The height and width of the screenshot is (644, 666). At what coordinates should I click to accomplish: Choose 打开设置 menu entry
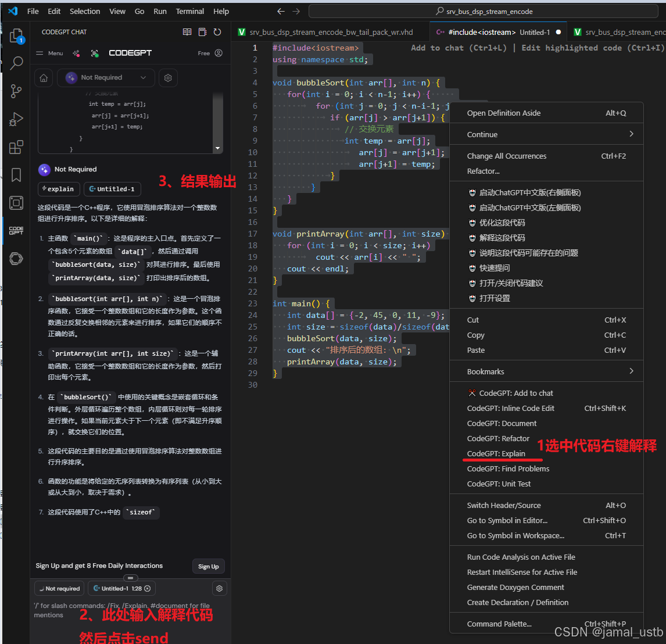[x=546, y=298]
